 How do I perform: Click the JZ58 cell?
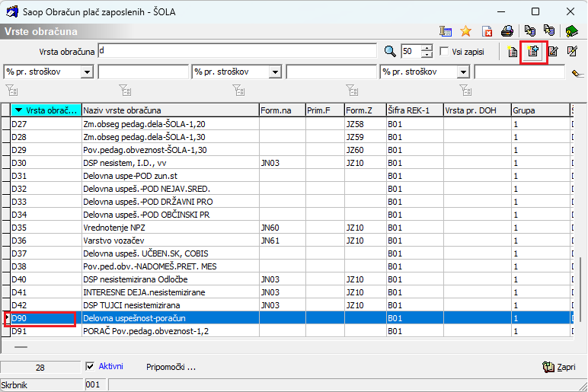pos(366,123)
